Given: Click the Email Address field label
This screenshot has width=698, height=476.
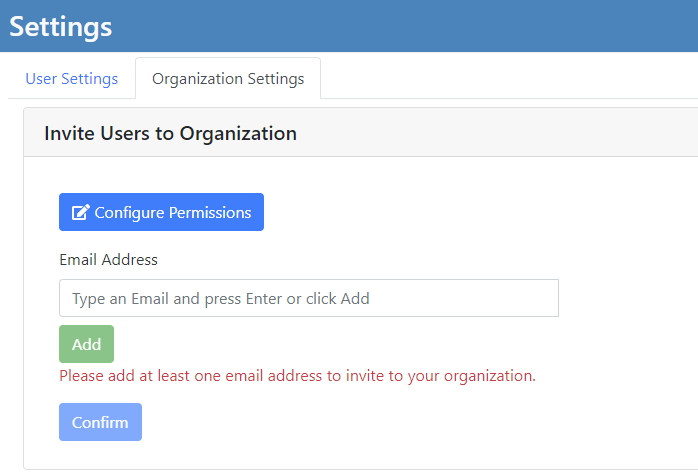Looking at the screenshot, I should click(108, 259).
